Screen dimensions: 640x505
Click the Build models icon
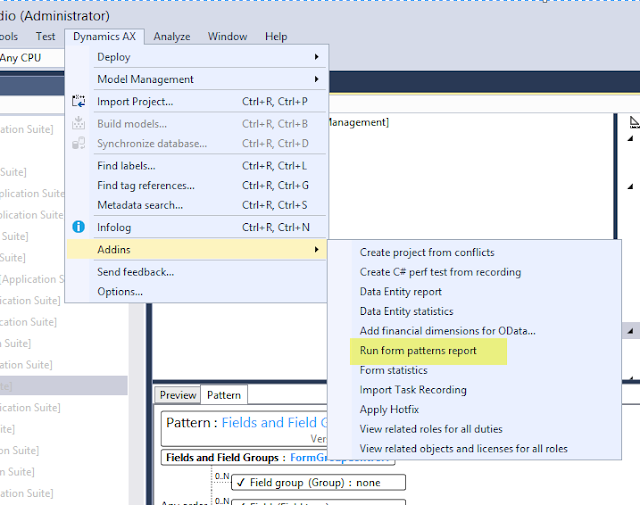coord(78,123)
